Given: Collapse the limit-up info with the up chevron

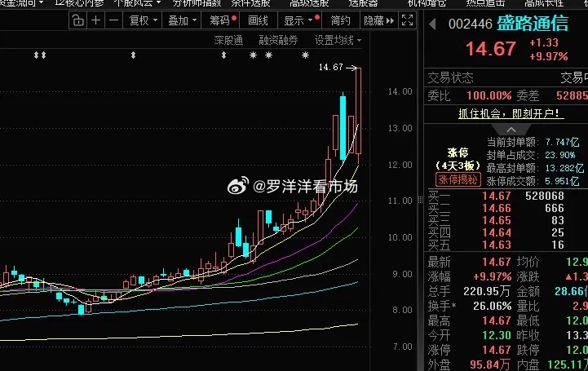Looking at the screenshot, I should point(511,130).
